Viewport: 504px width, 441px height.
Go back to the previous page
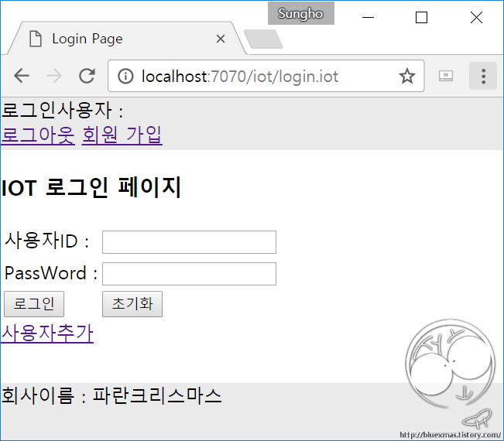(22, 76)
